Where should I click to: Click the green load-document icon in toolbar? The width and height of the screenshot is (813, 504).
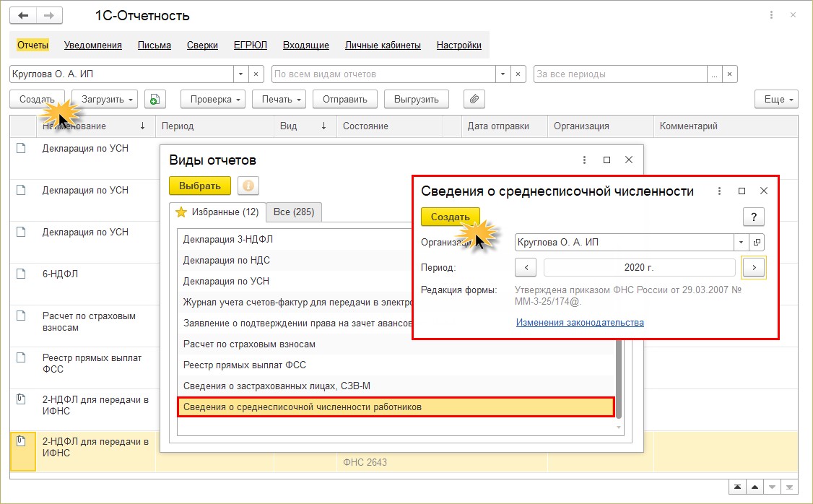point(155,99)
